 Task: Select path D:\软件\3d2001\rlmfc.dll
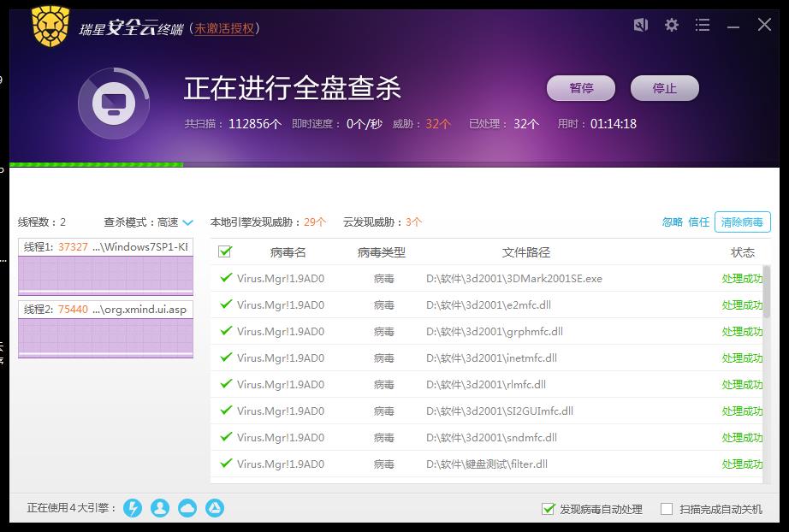click(486, 385)
